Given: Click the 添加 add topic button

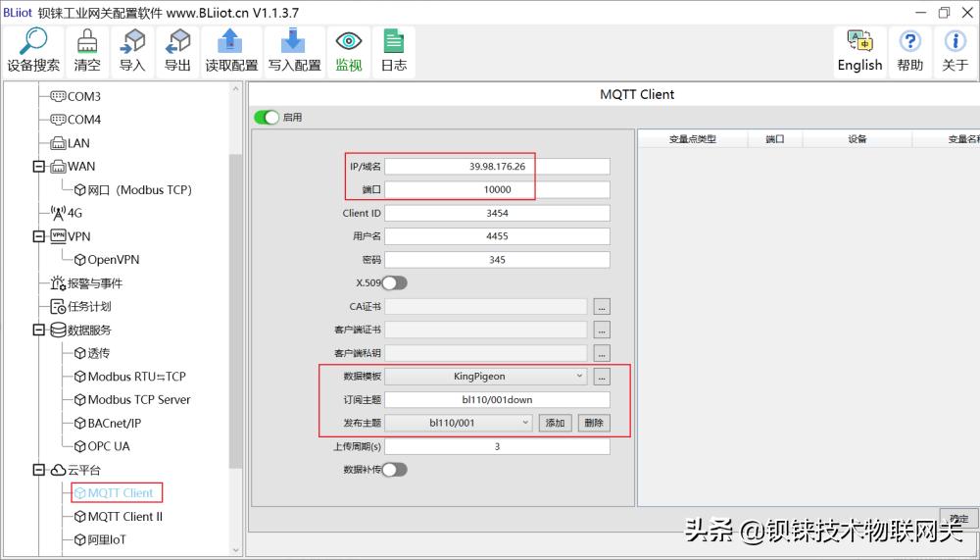Looking at the screenshot, I should click(555, 423).
